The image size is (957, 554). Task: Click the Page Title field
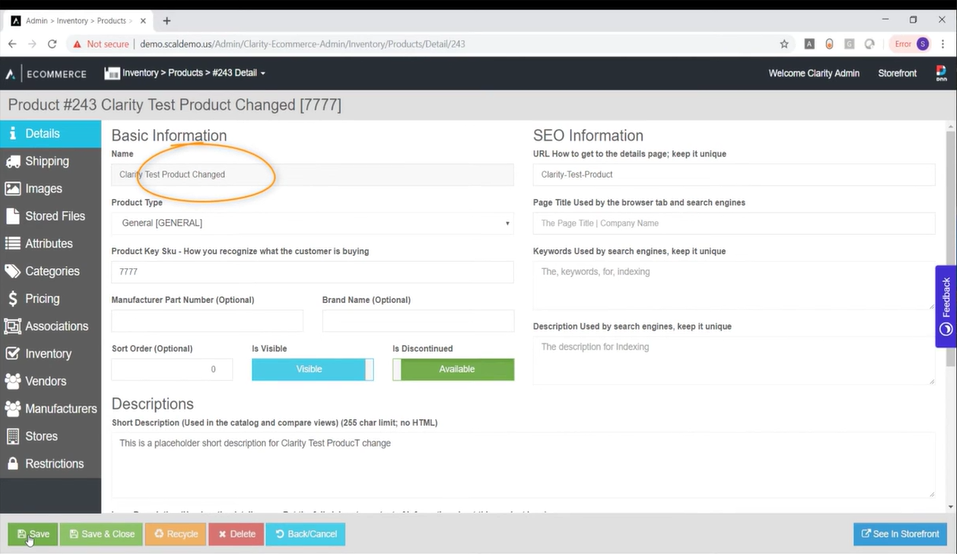click(734, 223)
